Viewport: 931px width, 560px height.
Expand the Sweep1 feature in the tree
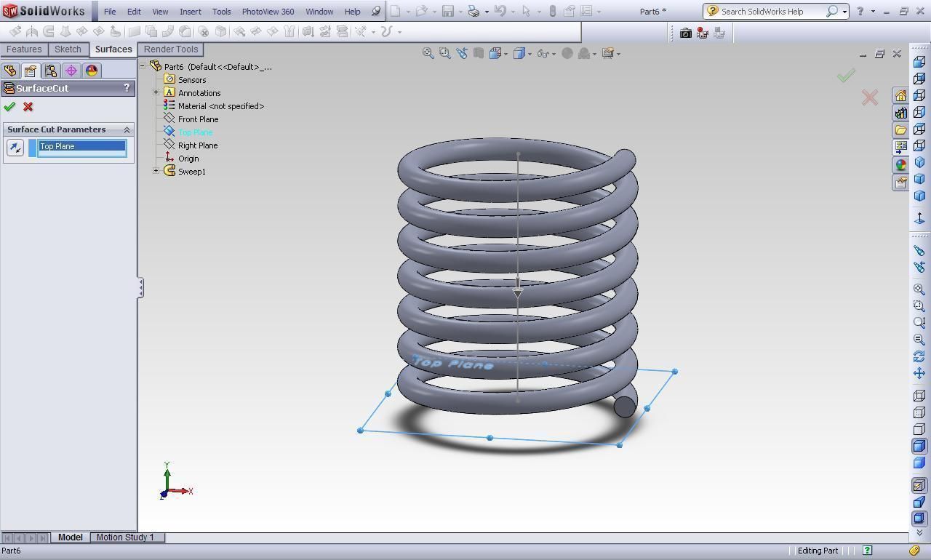point(156,171)
